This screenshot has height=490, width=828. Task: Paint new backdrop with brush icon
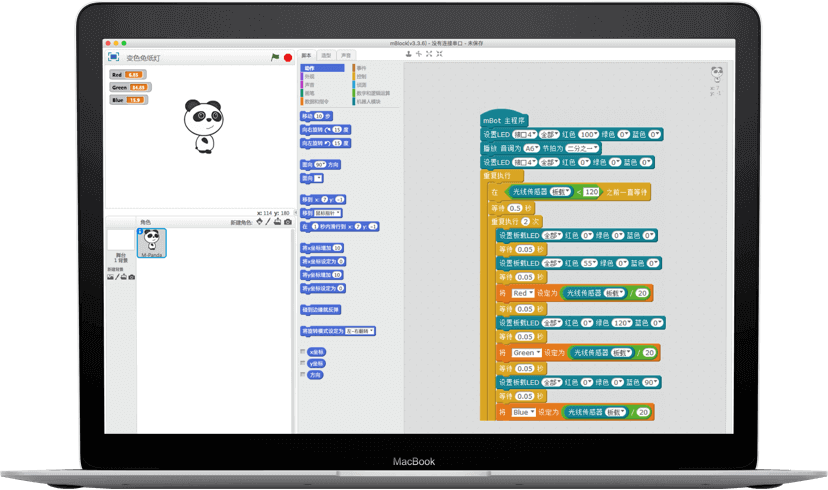click(117, 277)
